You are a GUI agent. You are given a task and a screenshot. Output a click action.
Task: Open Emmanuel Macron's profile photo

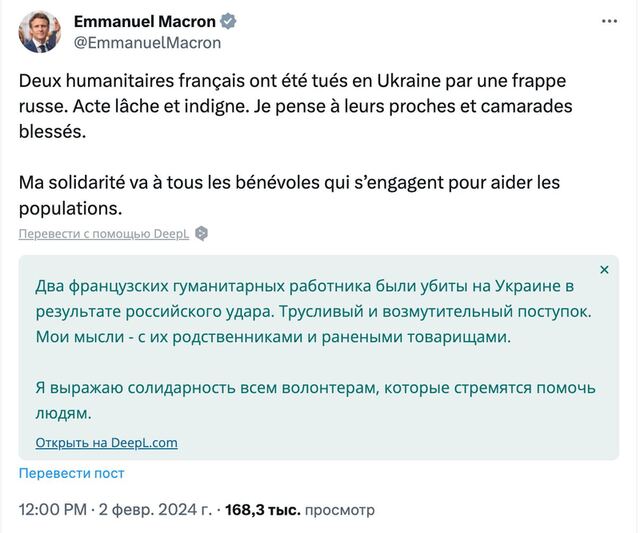click(39, 32)
